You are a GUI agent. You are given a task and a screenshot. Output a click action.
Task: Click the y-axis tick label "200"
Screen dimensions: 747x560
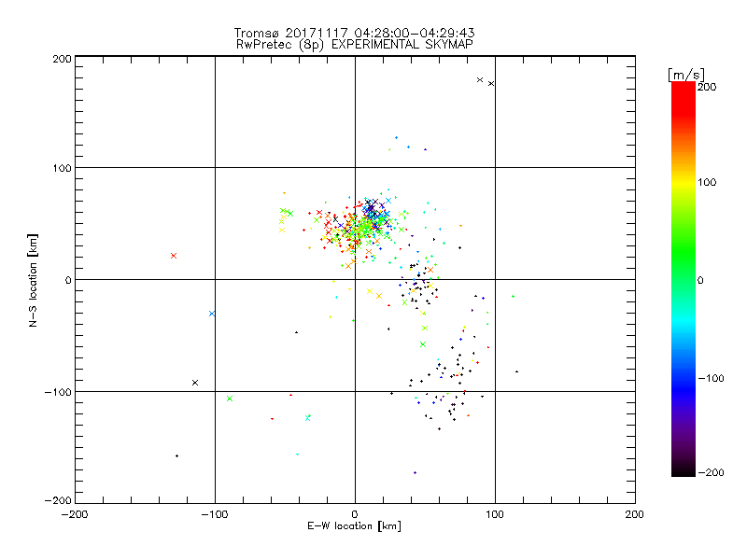tap(62, 59)
